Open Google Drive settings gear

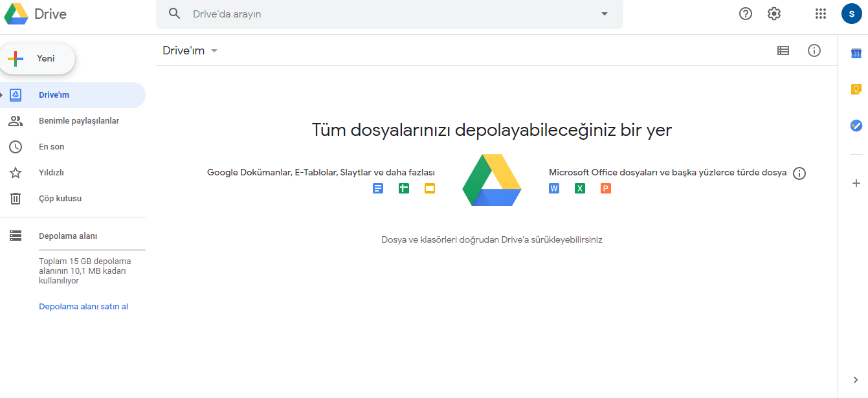click(773, 13)
